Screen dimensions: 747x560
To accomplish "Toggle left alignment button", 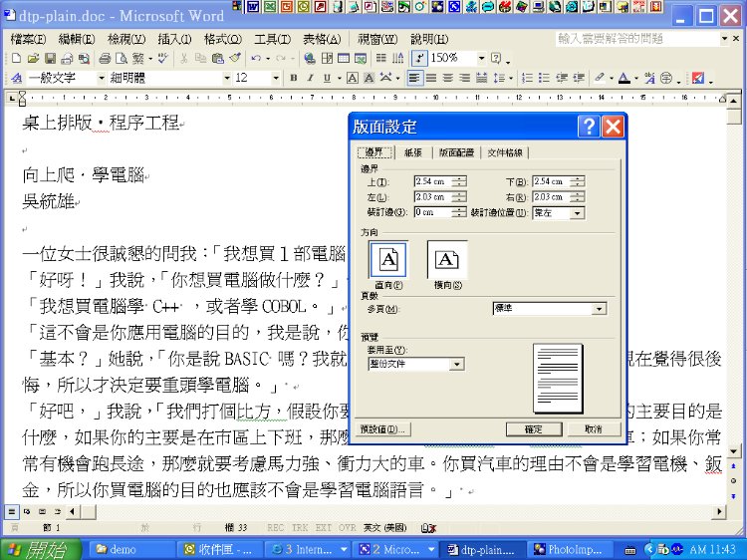I will (414, 78).
